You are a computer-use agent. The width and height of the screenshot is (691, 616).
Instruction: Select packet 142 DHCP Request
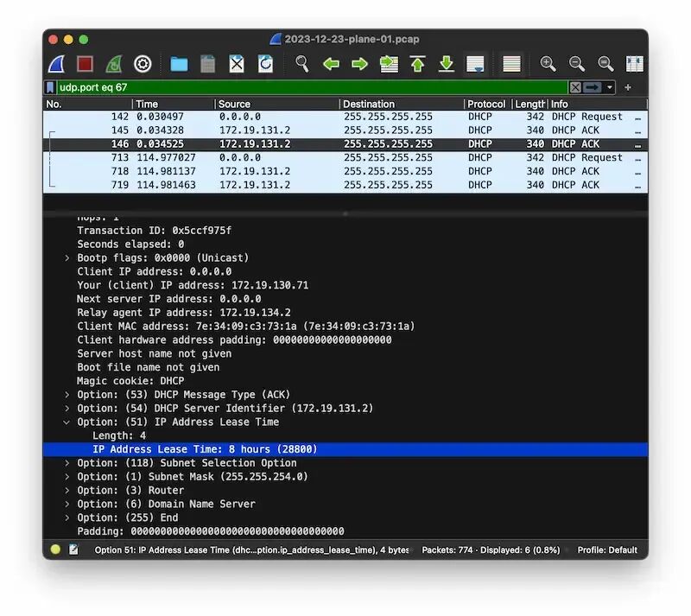click(x=345, y=117)
